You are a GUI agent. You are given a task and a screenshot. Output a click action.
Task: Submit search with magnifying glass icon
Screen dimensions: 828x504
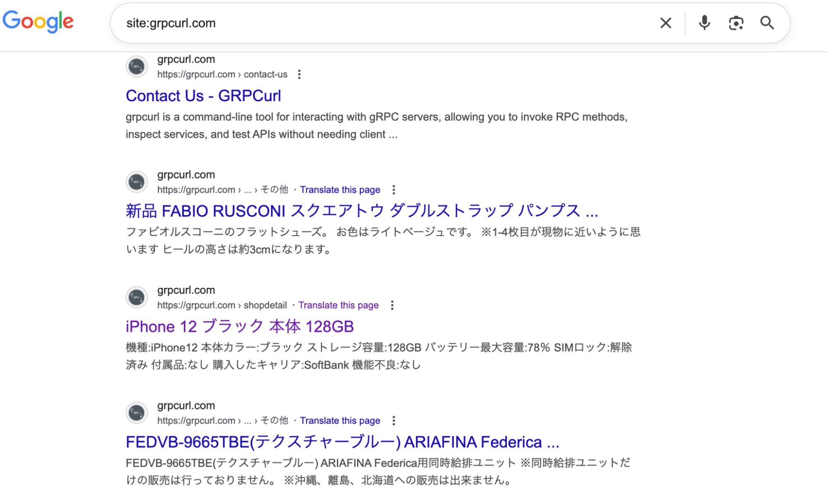767,23
